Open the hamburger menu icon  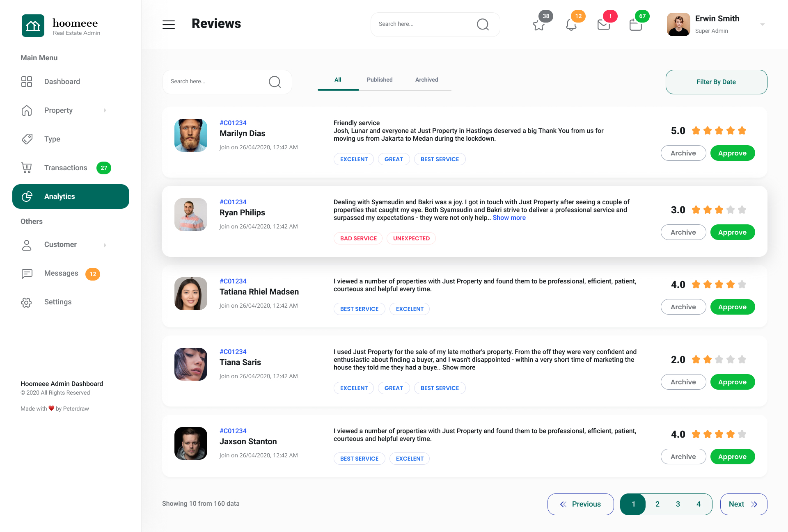click(168, 25)
